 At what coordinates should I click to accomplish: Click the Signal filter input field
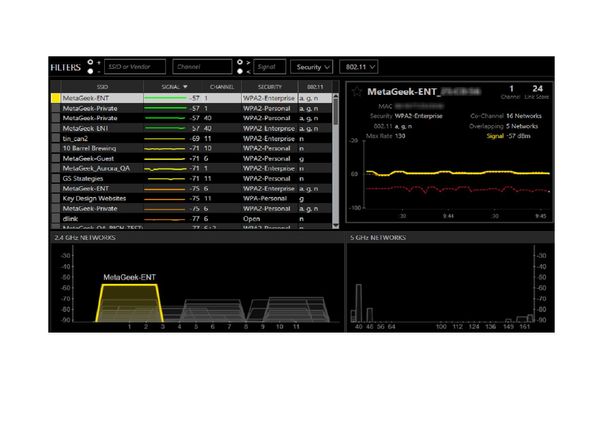269,67
